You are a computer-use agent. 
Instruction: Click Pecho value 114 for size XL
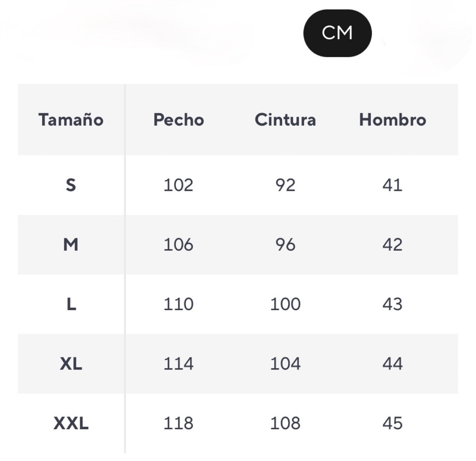point(178,364)
